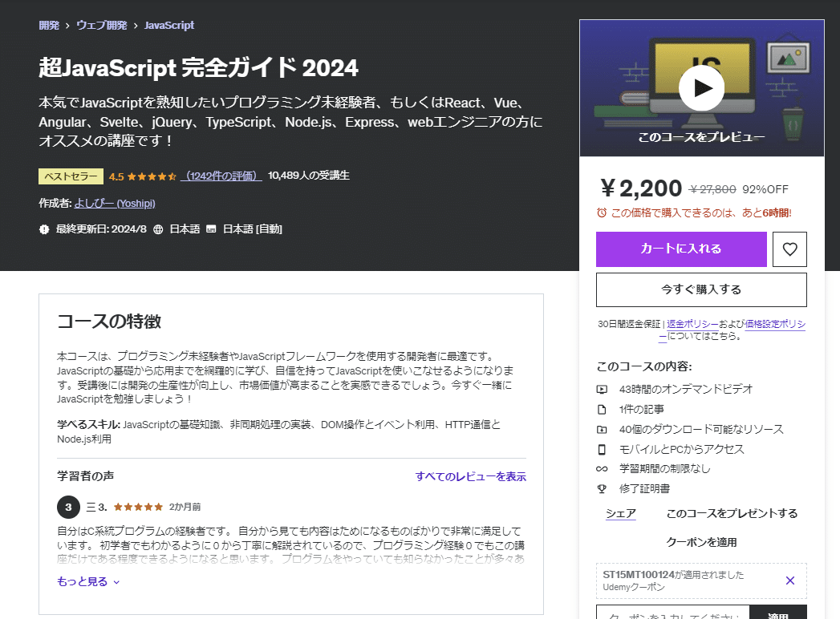The height and width of the screenshot is (619, 840).
Task: Click the coupon code input field
Action: 673,613
